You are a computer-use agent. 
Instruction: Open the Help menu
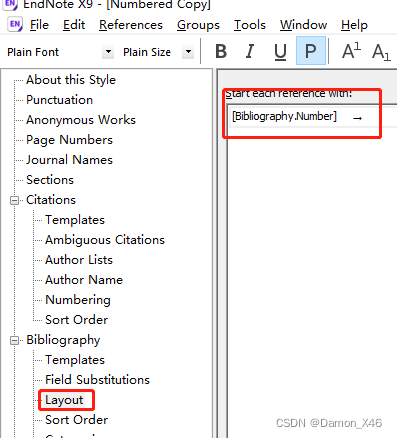point(354,25)
